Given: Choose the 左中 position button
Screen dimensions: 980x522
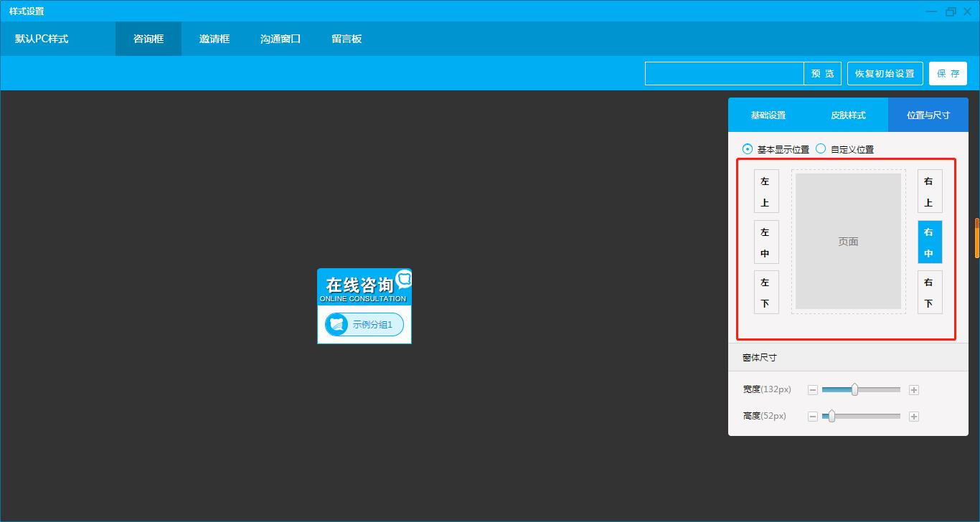Looking at the screenshot, I should pyautogui.click(x=765, y=242).
